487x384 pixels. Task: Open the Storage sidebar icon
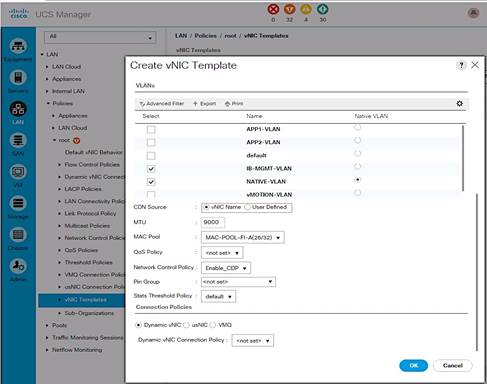(x=18, y=203)
